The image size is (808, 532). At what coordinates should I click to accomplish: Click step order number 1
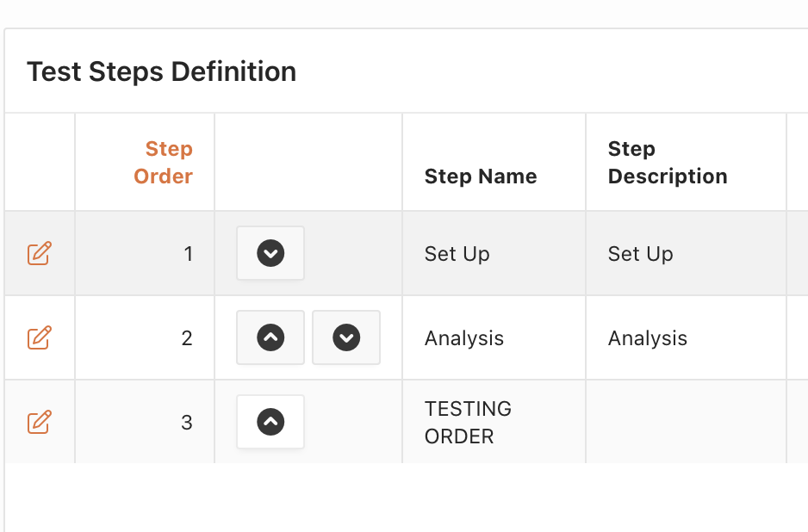pos(188,254)
